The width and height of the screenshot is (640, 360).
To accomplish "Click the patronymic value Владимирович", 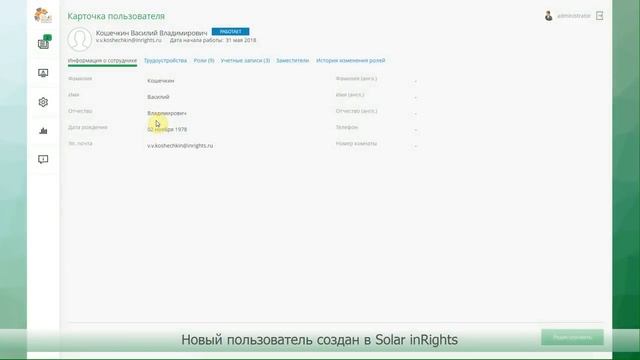I will pyautogui.click(x=167, y=113).
